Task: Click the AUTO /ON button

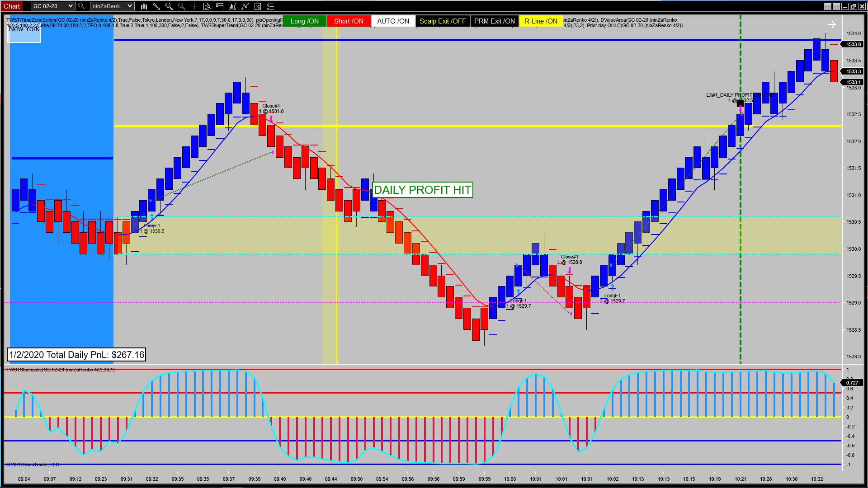Action: coord(393,21)
